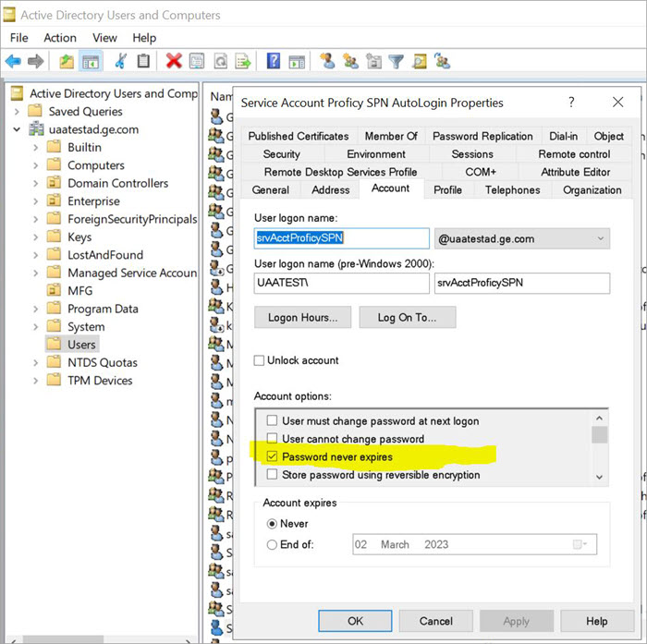Select the TPM Devices tree item
This screenshot has width=647, height=644.
pyautogui.click(x=100, y=381)
